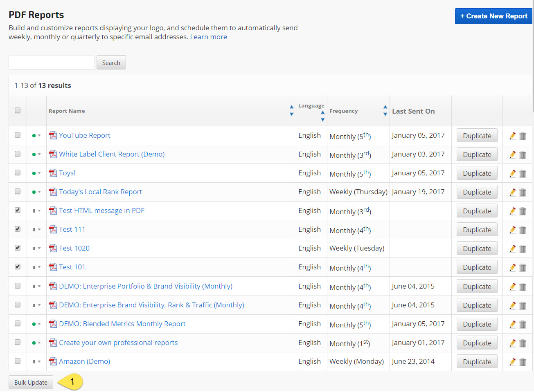The image size is (534, 392).
Task: Check the select-all checkbox in table header
Action: click(x=18, y=110)
